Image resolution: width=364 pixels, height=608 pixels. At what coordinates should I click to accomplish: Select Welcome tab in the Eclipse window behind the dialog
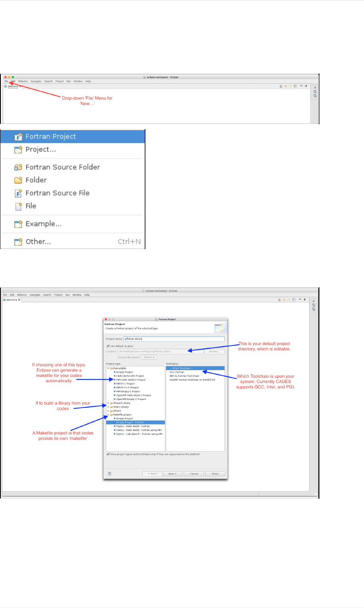[x=12, y=300]
